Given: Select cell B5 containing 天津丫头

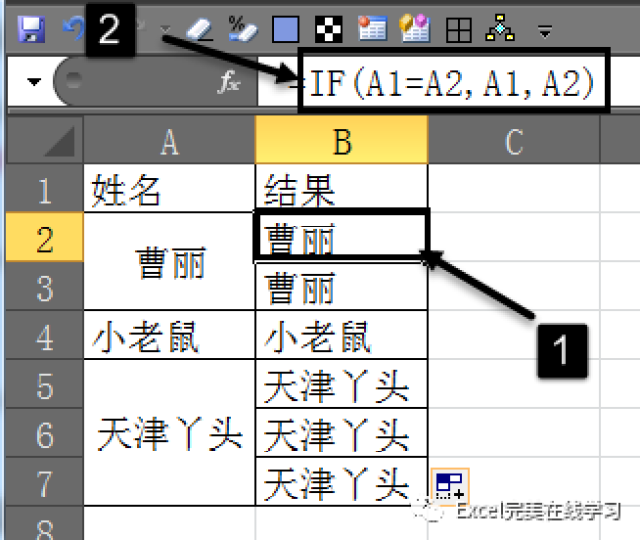Looking at the screenshot, I should tap(342, 384).
